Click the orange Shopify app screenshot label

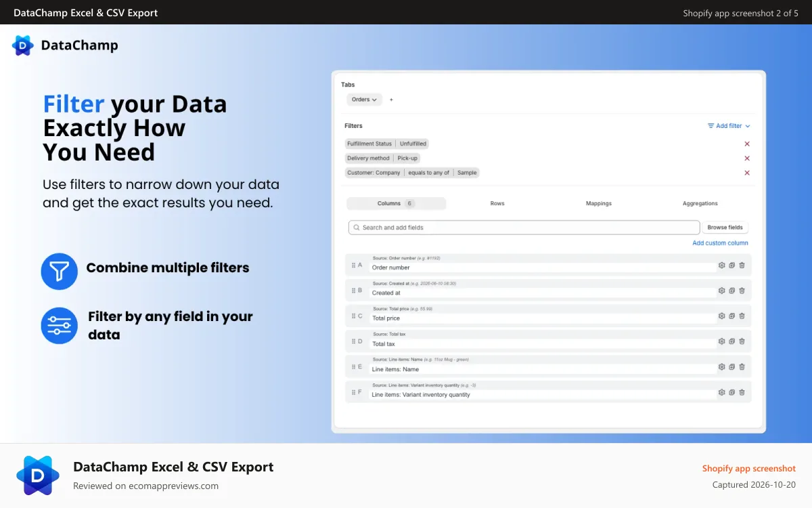[x=749, y=468]
